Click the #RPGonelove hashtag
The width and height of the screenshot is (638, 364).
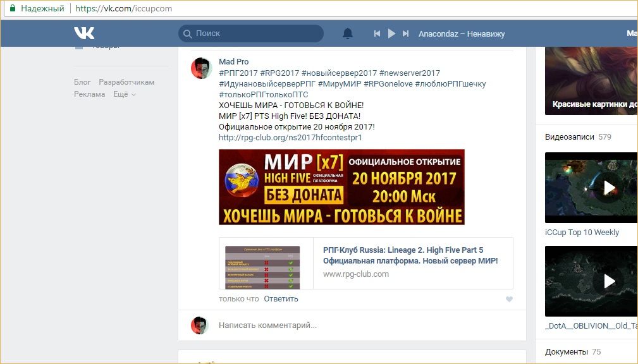(388, 84)
